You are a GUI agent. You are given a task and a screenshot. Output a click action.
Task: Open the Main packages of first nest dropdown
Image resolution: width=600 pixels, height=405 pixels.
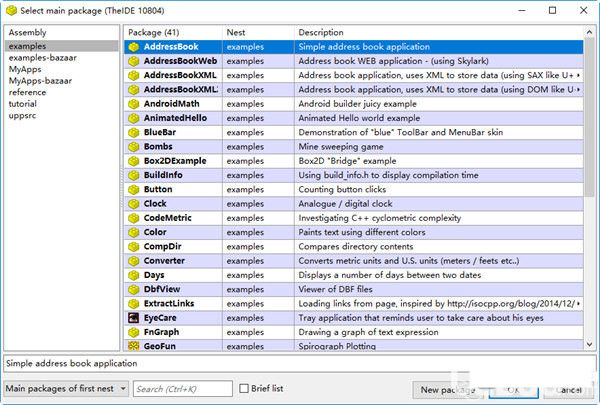coord(66,389)
